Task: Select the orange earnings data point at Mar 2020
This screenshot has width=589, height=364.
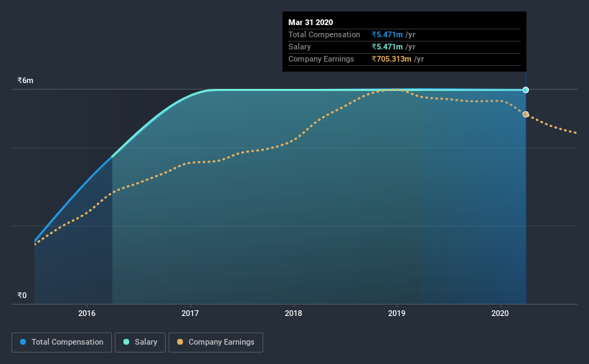Action: point(526,114)
